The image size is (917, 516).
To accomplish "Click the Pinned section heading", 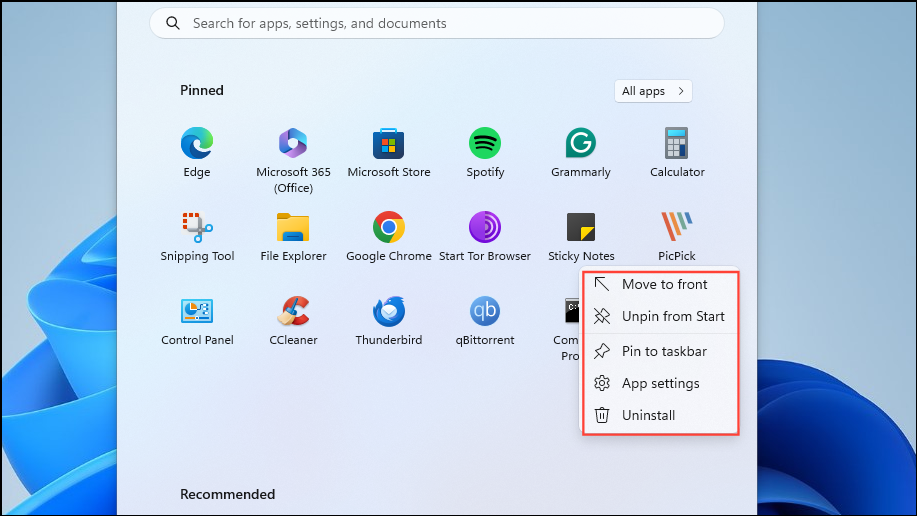I will [202, 90].
